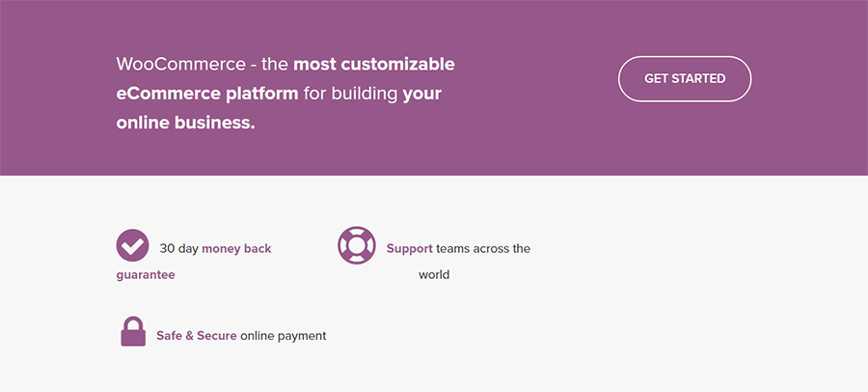The image size is (868, 392).
Task: Click the "teams across the" text
Action: (x=483, y=248)
